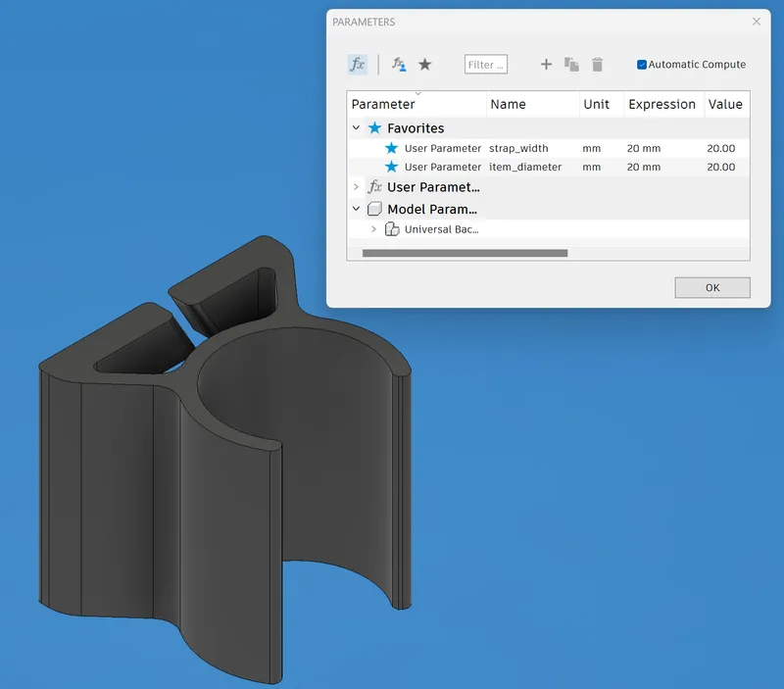This screenshot has height=689, width=784.
Task: Click the favorites star filter icon
Action: 424,65
